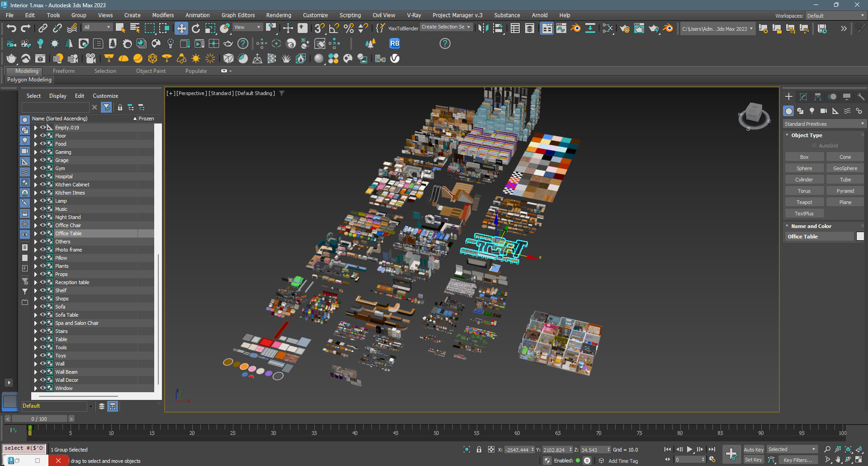Click the Redo arrow icon
Image resolution: width=868 pixels, height=466 pixels.
point(26,29)
